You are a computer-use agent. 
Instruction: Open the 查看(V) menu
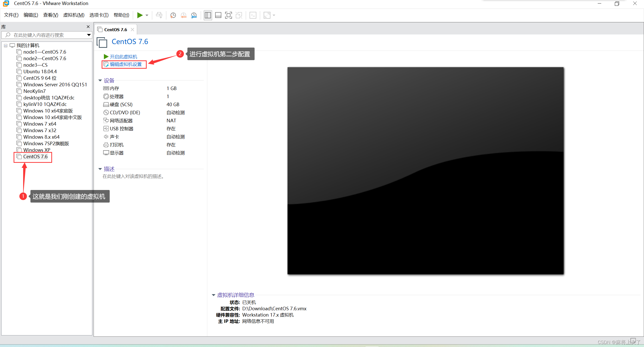point(51,15)
